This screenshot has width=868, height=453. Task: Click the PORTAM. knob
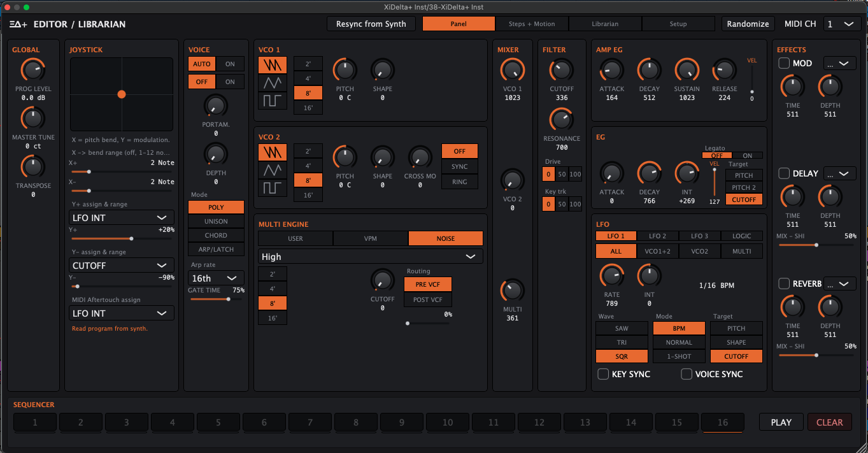tap(216, 106)
